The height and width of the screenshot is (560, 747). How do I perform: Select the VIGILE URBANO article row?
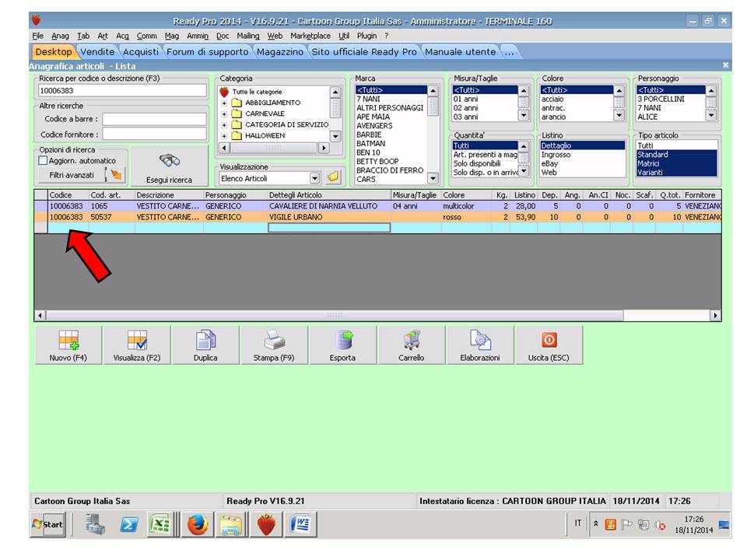coord(377,217)
